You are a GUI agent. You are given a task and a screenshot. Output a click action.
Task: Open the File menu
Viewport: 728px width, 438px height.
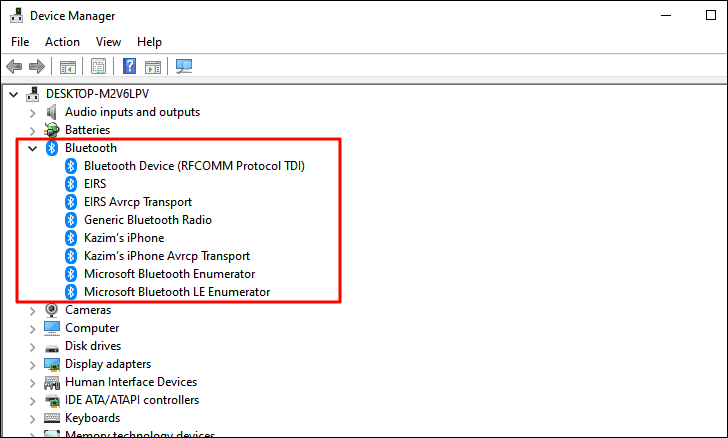click(x=20, y=42)
